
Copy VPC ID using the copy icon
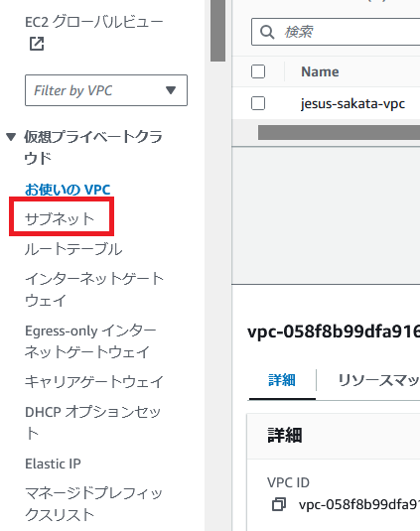279,504
